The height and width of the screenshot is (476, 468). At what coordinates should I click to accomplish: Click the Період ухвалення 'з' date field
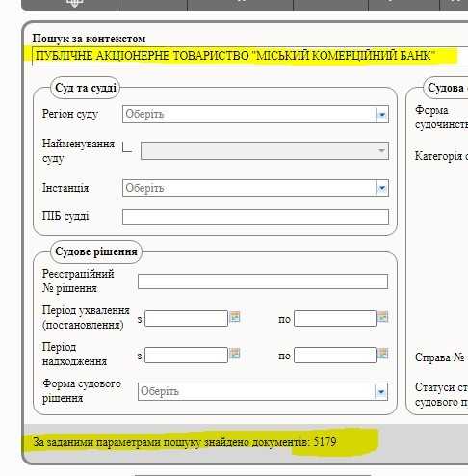186,318
